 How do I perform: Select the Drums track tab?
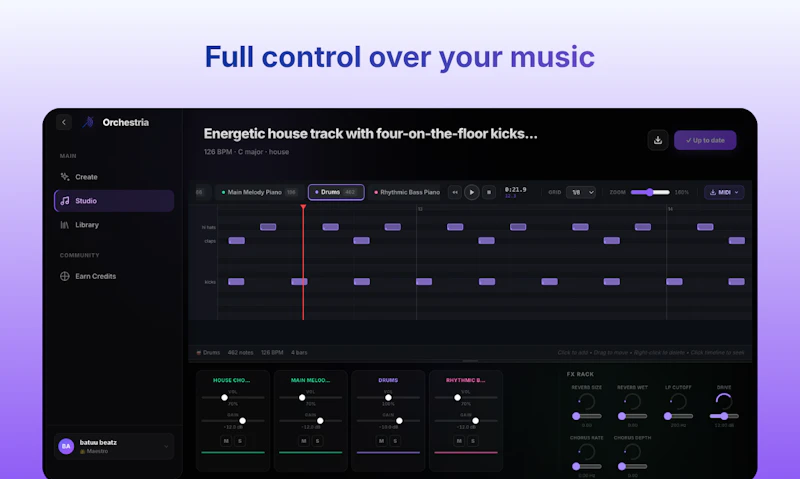[336, 192]
